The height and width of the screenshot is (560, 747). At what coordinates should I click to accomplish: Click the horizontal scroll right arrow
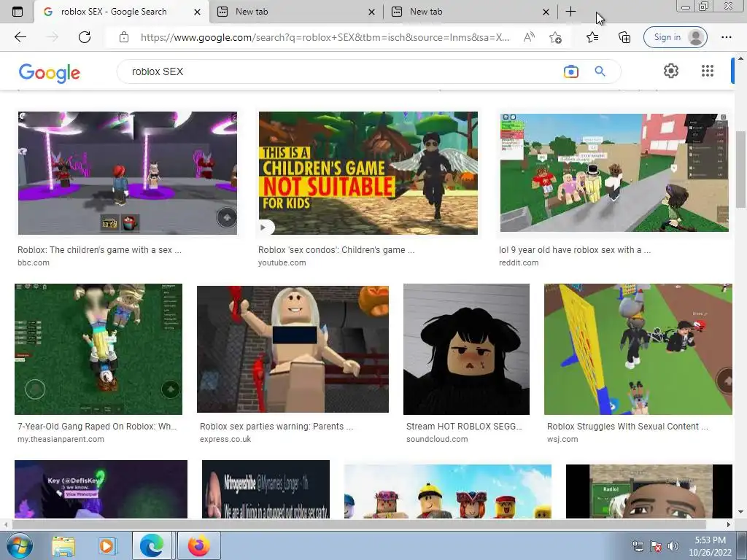pos(729,524)
